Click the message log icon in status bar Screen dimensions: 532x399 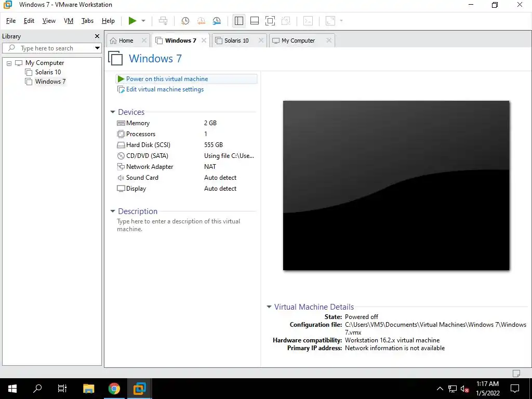[x=516, y=373]
